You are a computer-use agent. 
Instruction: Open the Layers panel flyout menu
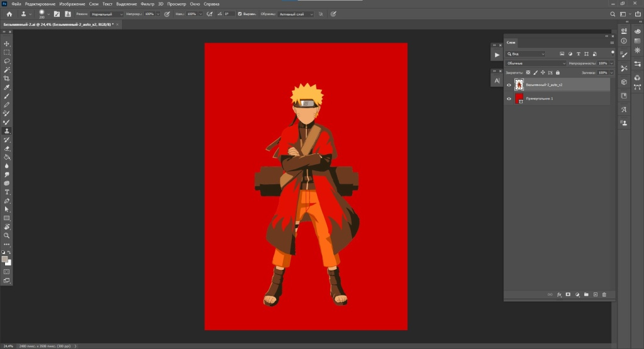tap(612, 43)
